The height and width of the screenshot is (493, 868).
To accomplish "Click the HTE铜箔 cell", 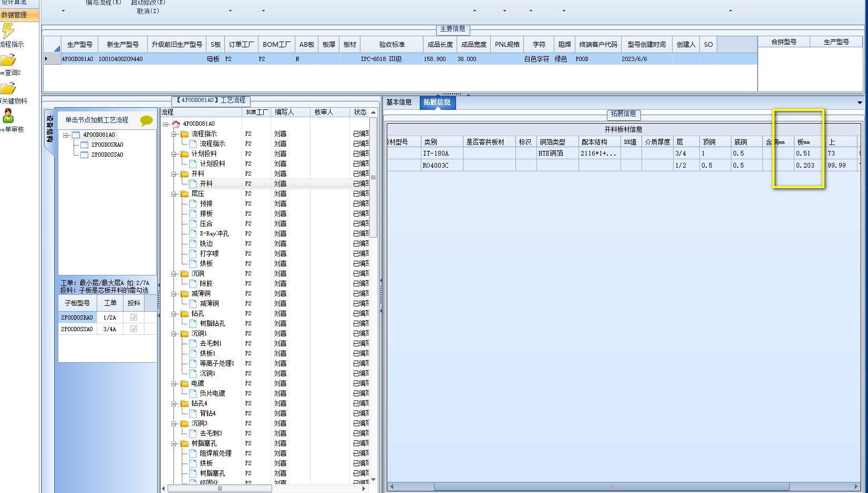I will pos(557,153).
